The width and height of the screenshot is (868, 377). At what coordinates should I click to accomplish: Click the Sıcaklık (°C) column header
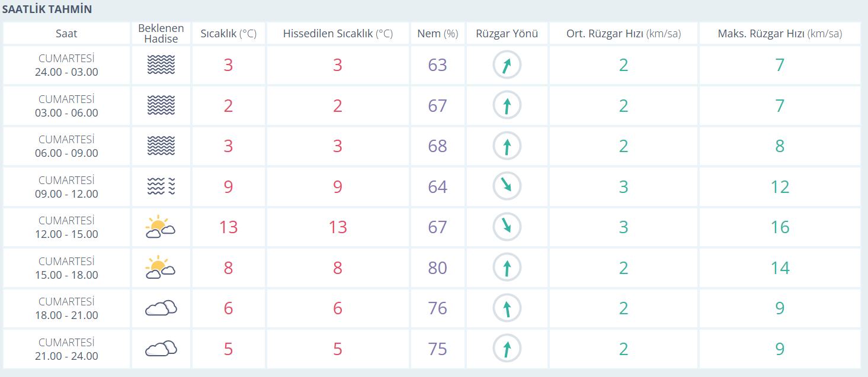(228, 34)
